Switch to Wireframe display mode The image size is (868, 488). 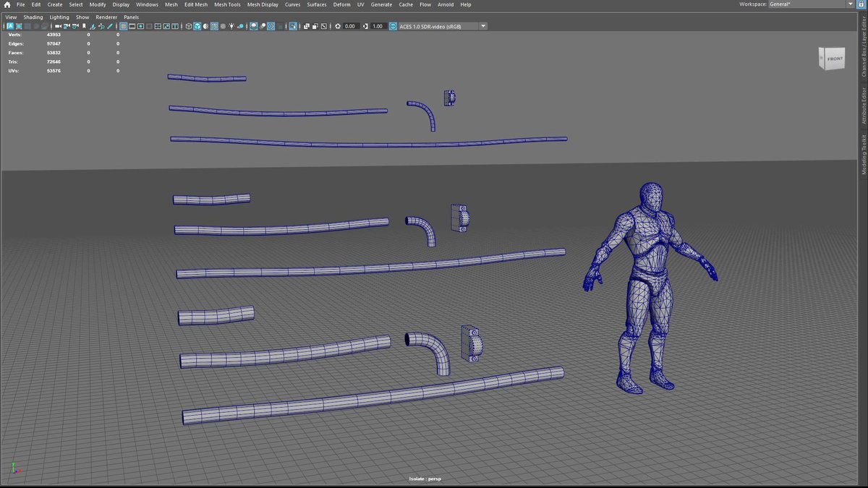tap(190, 26)
